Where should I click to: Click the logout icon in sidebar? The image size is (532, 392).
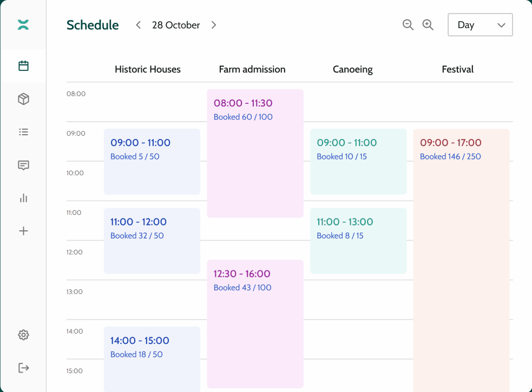[x=23, y=368]
